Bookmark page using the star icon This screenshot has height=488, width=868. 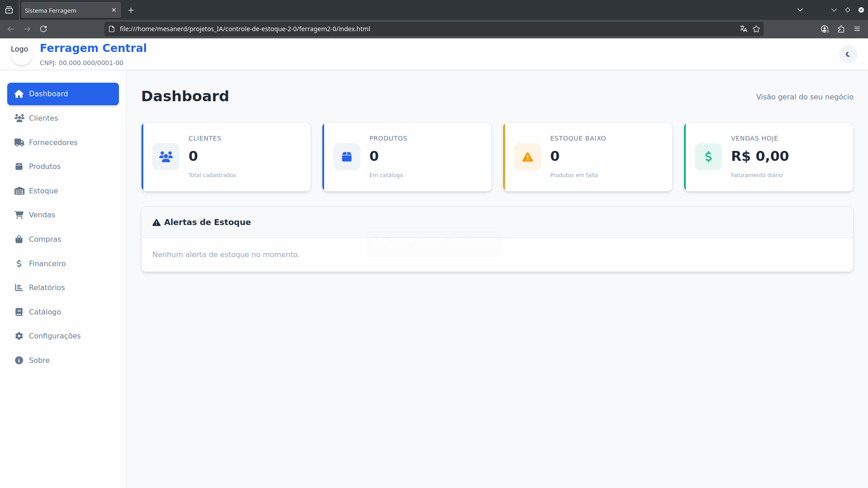756,29
